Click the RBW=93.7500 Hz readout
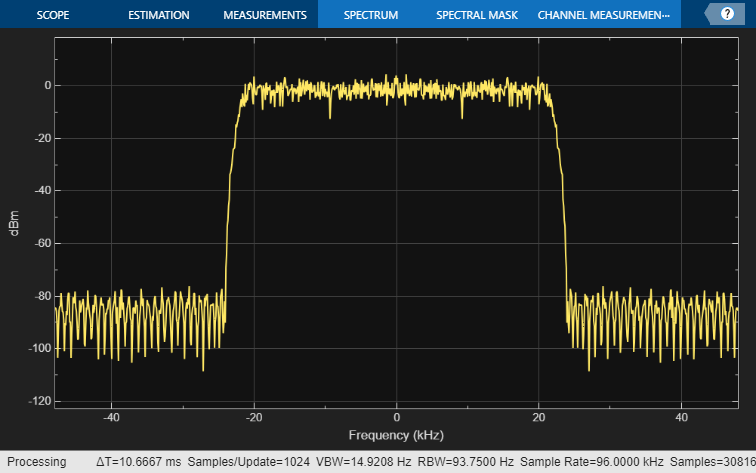 coord(467,462)
